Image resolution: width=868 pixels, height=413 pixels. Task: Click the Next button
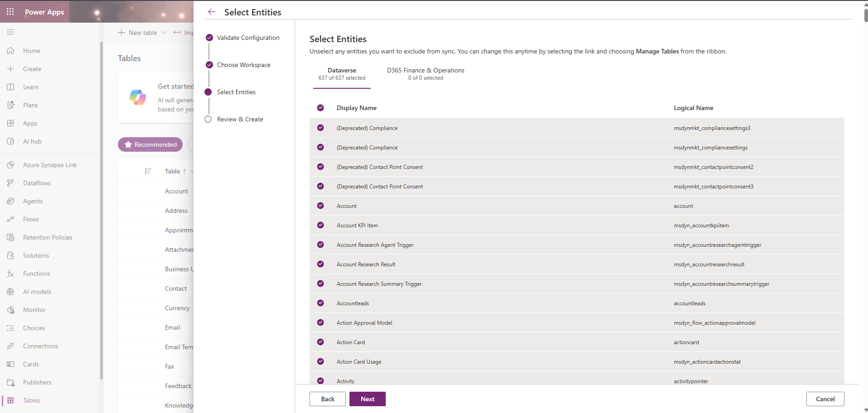click(368, 399)
